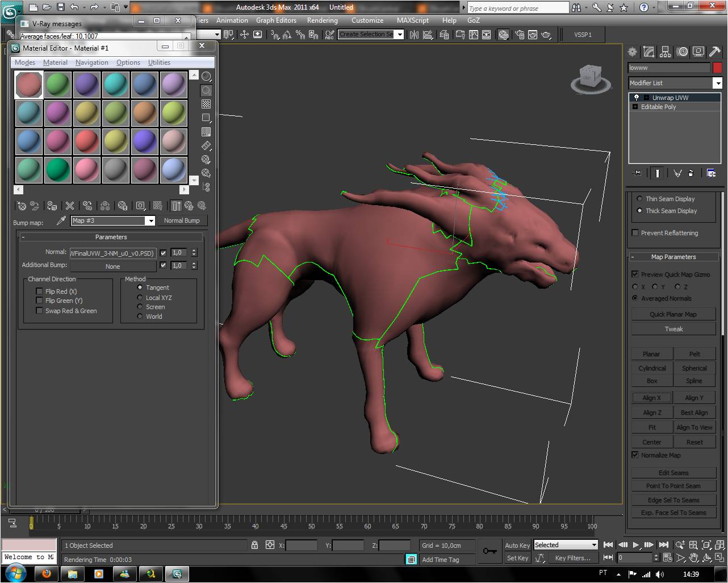Click the Key Filters... button

pos(573,558)
